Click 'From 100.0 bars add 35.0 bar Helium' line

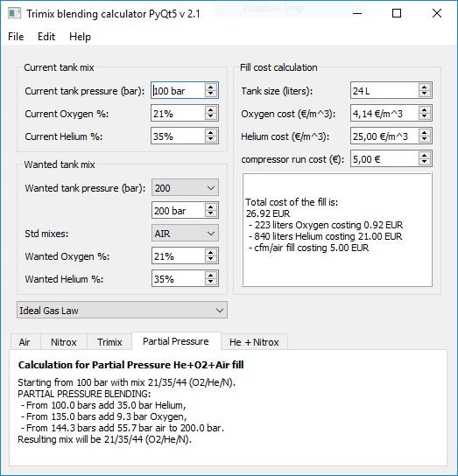(103, 405)
